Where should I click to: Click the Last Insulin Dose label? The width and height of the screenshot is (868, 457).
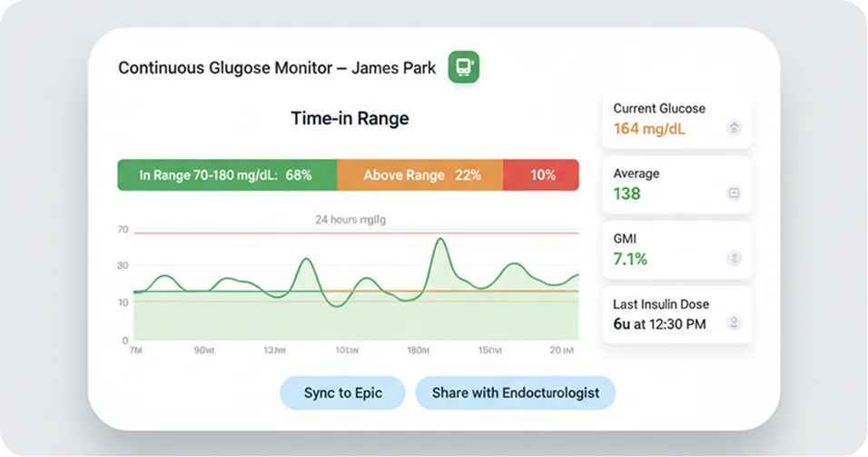[x=660, y=304]
